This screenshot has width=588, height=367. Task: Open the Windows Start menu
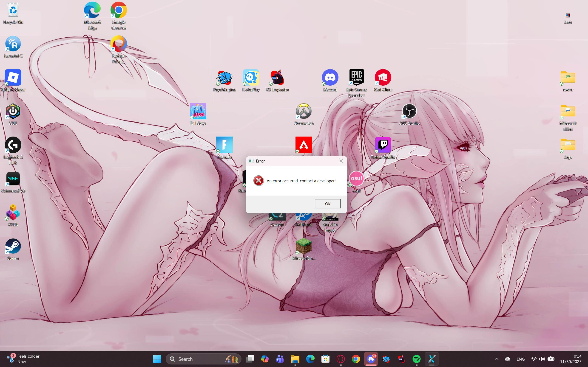pos(157,359)
